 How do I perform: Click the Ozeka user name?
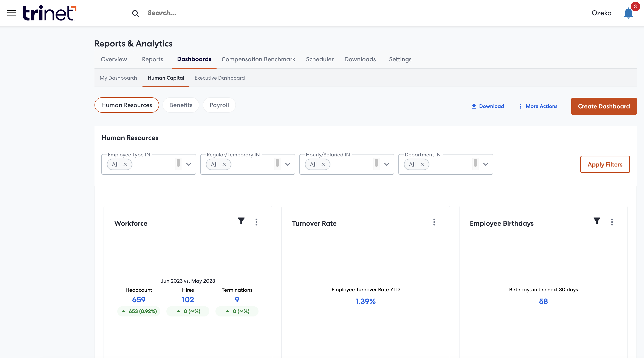coord(602,13)
